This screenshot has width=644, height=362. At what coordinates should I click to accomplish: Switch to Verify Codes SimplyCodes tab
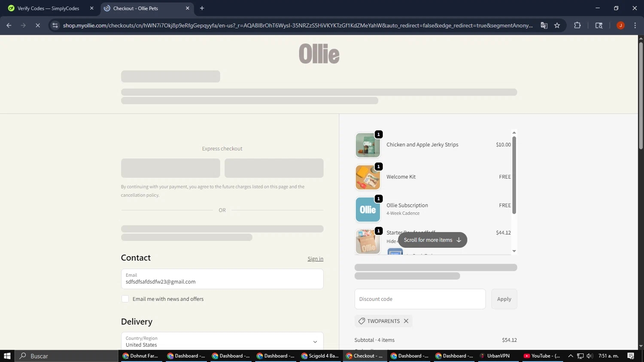point(48,8)
